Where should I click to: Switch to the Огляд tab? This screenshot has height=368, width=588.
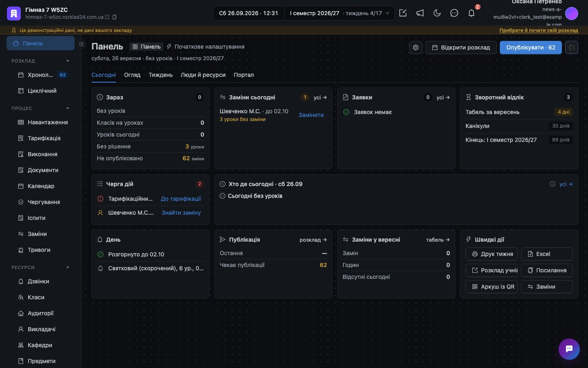tap(132, 75)
